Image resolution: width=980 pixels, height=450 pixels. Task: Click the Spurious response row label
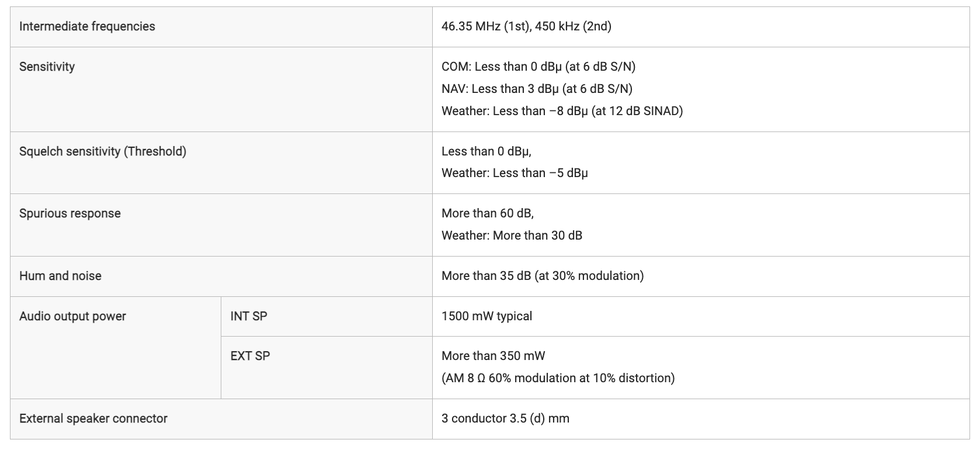[70, 213]
